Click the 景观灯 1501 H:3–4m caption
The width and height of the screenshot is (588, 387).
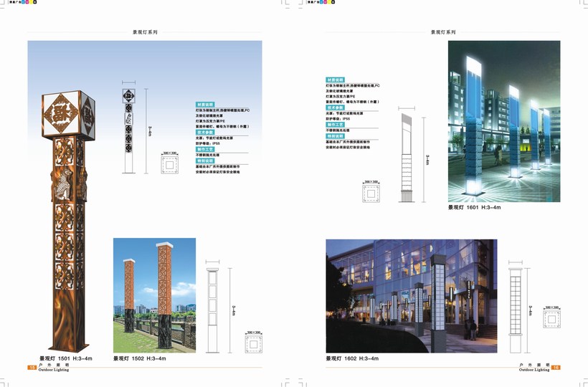(x=66, y=358)
